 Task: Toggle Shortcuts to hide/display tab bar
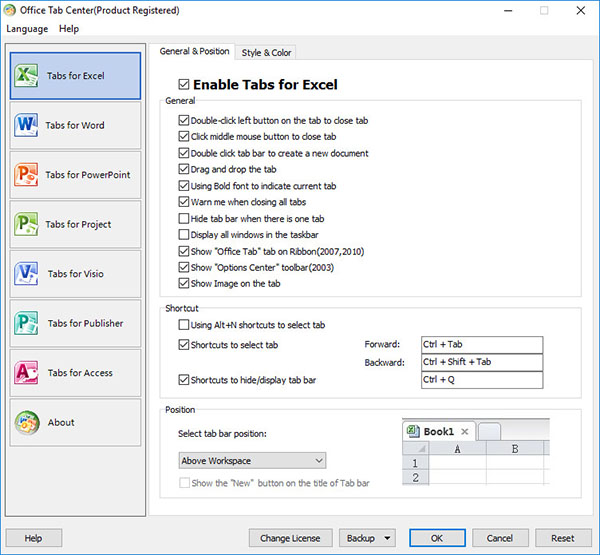[184, 380]
